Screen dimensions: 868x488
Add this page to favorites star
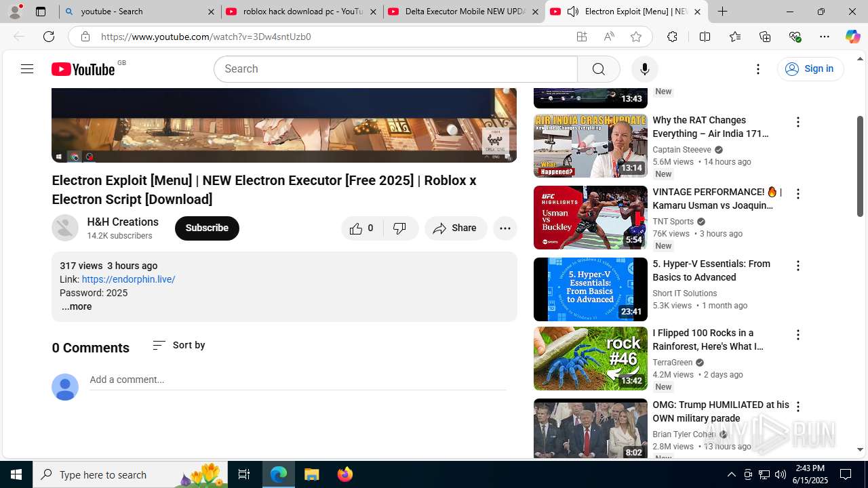pos(635,37)
